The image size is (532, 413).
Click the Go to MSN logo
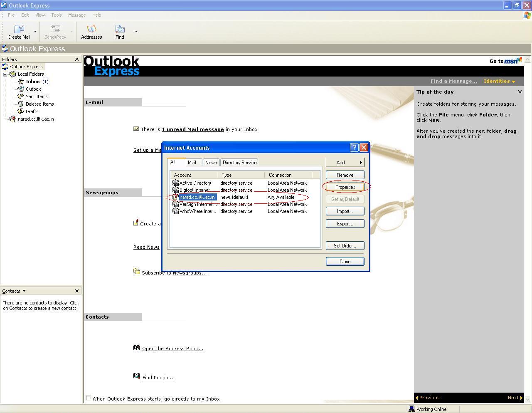point(513,61)
